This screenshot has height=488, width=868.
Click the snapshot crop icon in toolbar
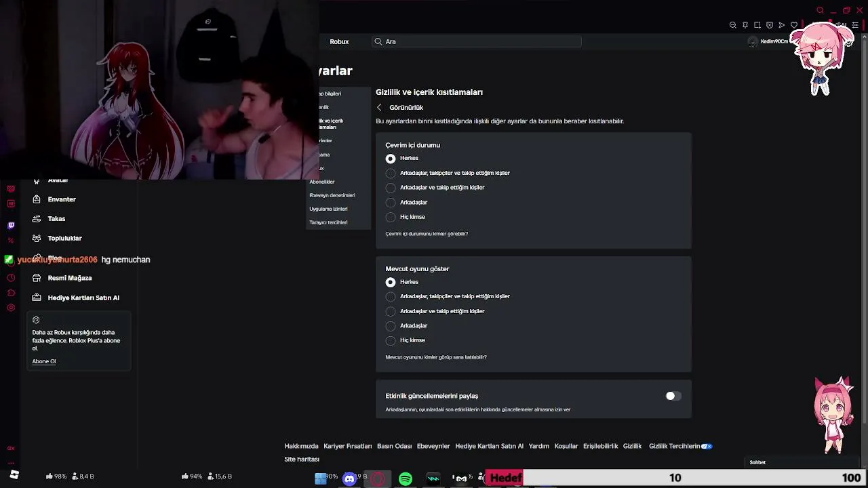[757, 25]
